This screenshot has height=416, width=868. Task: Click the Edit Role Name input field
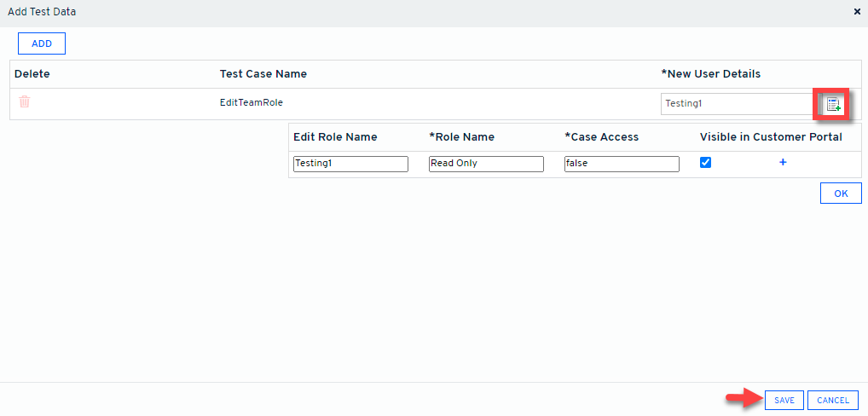pos(350,164)
